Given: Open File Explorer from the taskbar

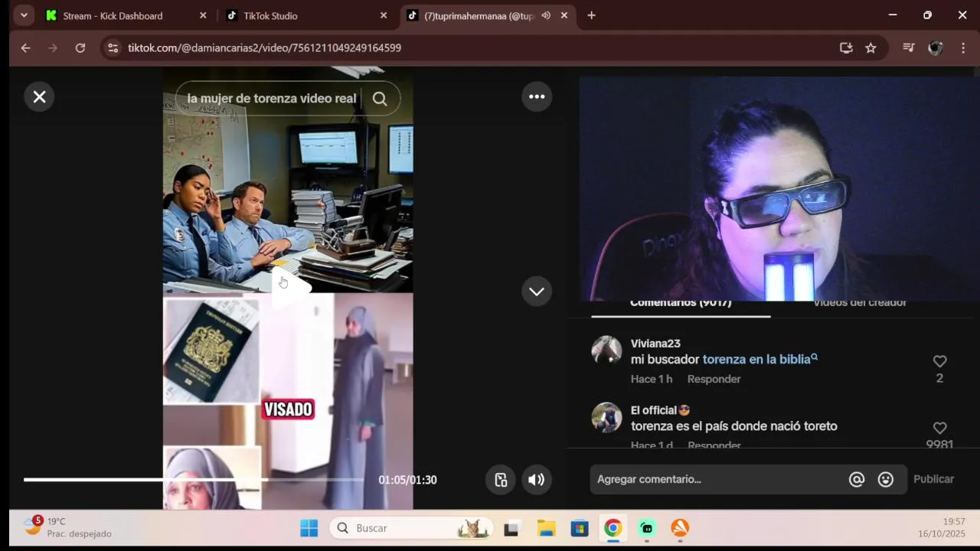Looking at the screenshot, I should [x=546, y=528].
